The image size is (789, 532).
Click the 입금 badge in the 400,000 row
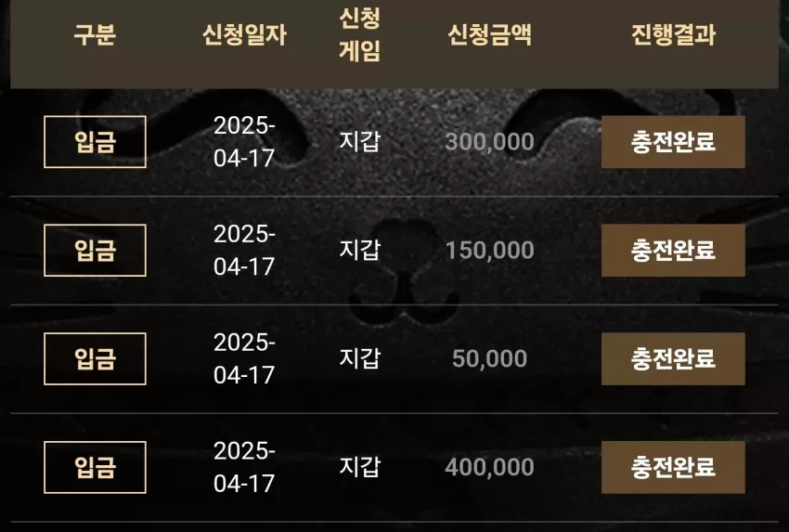pos(95,467)
